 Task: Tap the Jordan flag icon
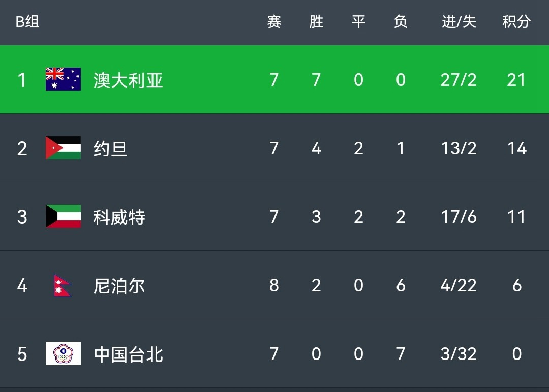[x=63, y=148]
